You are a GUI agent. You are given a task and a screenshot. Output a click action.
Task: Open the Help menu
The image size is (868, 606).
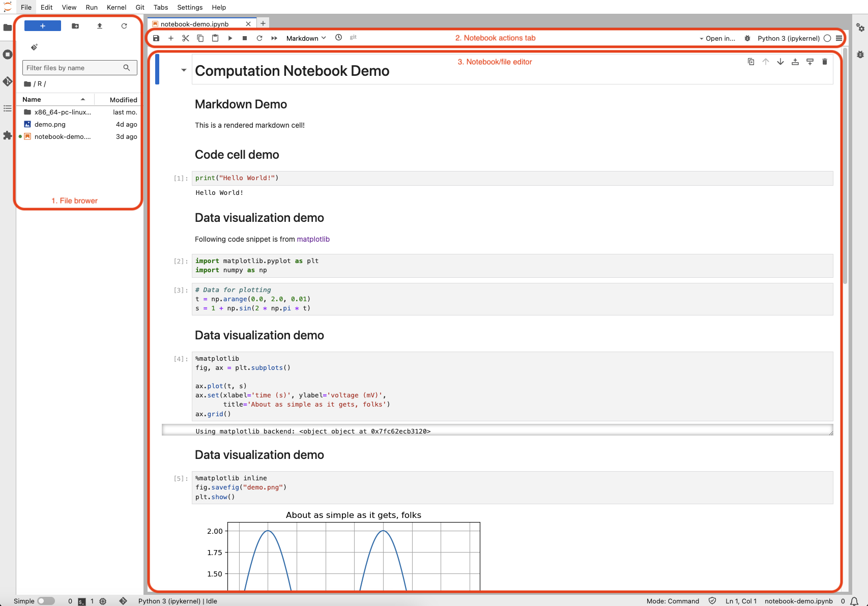[219, 7]
